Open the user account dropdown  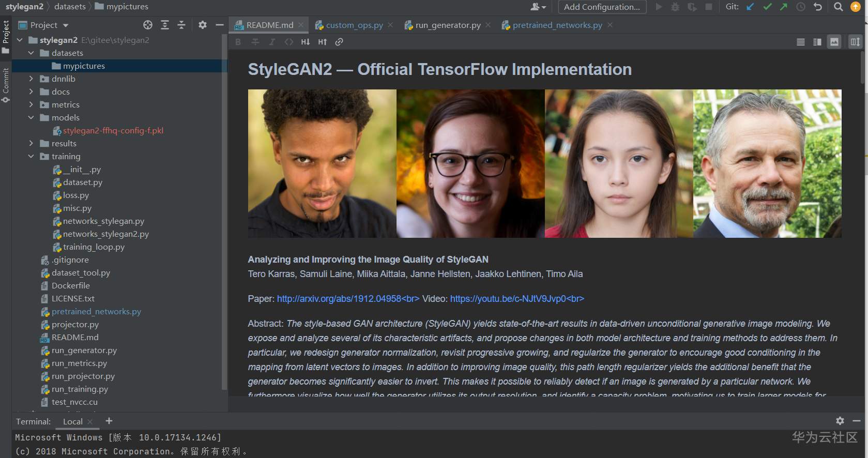pos(538,7)
